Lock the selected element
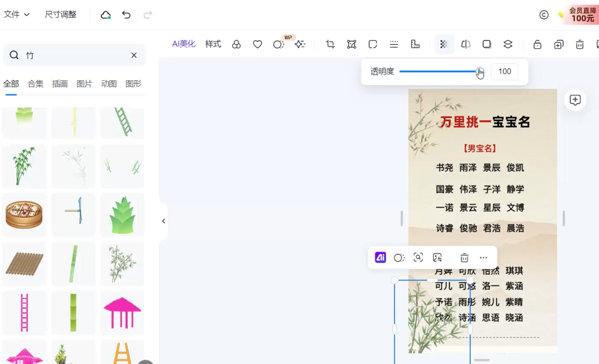 click(x=537, y=45)
